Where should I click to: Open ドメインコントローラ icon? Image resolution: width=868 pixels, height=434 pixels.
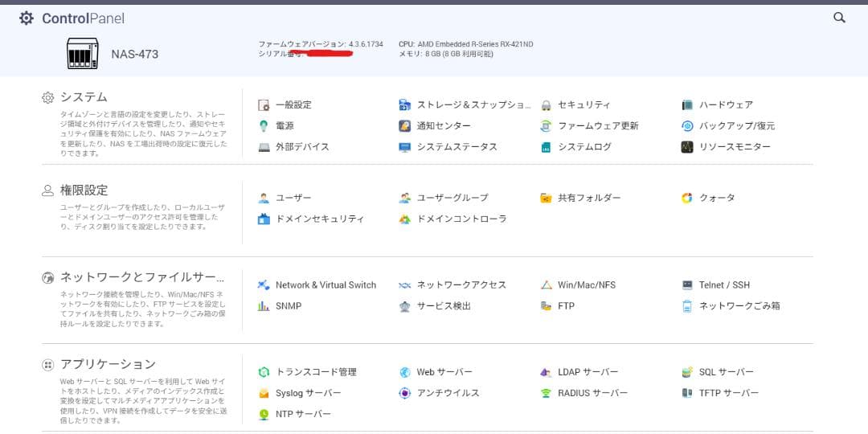tap(404, 219)
